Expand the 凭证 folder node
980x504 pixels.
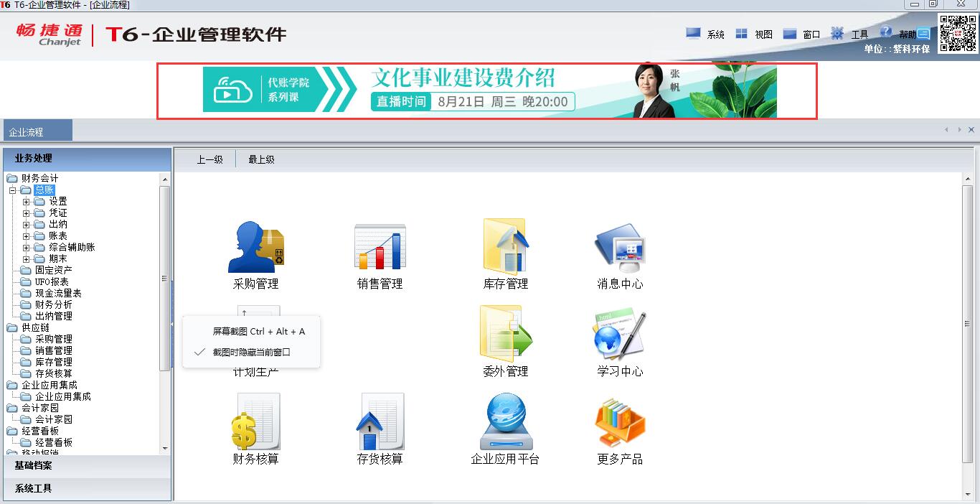tap(26, 213)
